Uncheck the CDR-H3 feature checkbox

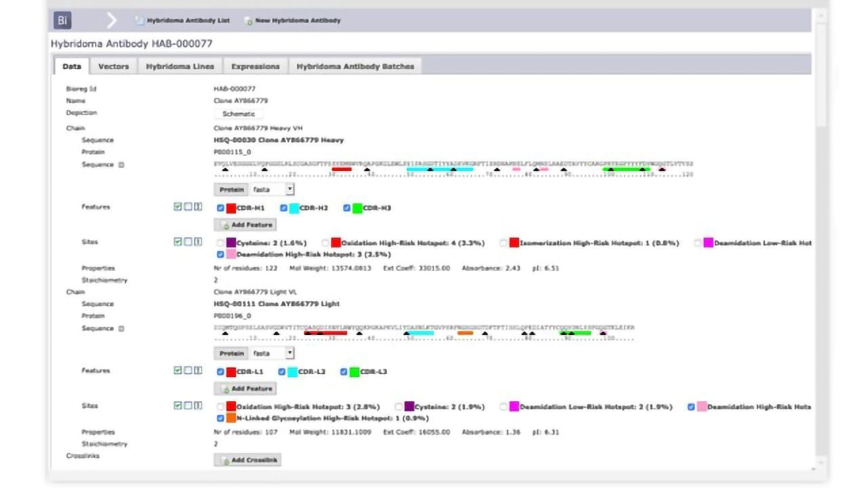click(x=347, y=208)
